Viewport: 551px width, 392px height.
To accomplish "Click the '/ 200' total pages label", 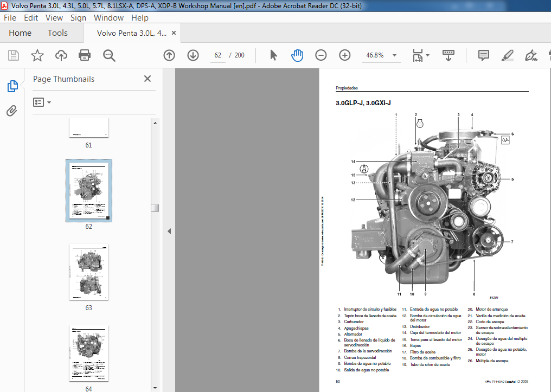I will [236, 55].
